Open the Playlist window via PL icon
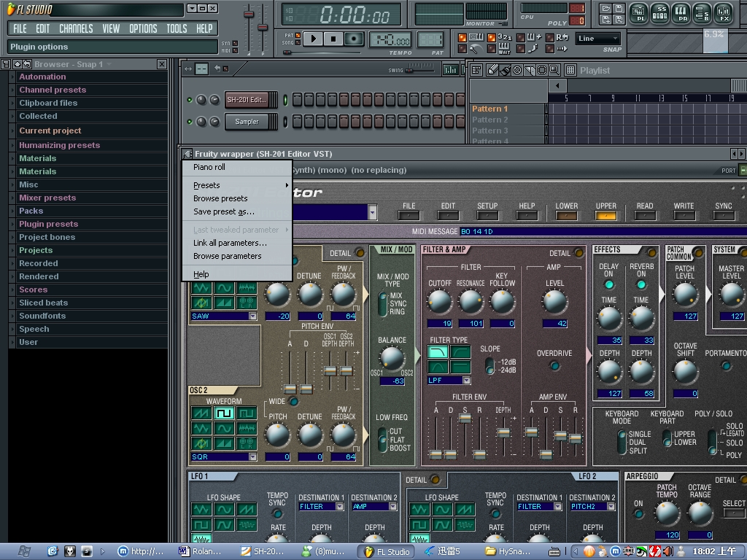This screenshot has width=747, height=560. (639, 13)
